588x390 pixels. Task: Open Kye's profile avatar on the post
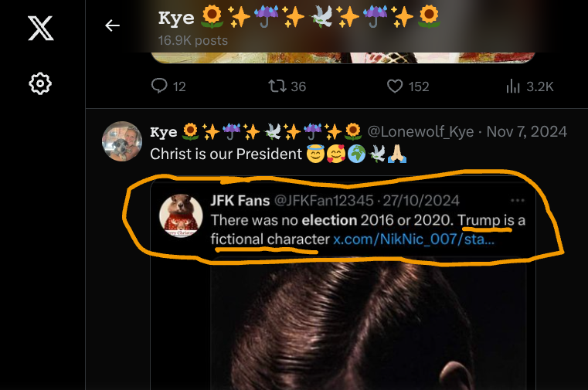122,141
